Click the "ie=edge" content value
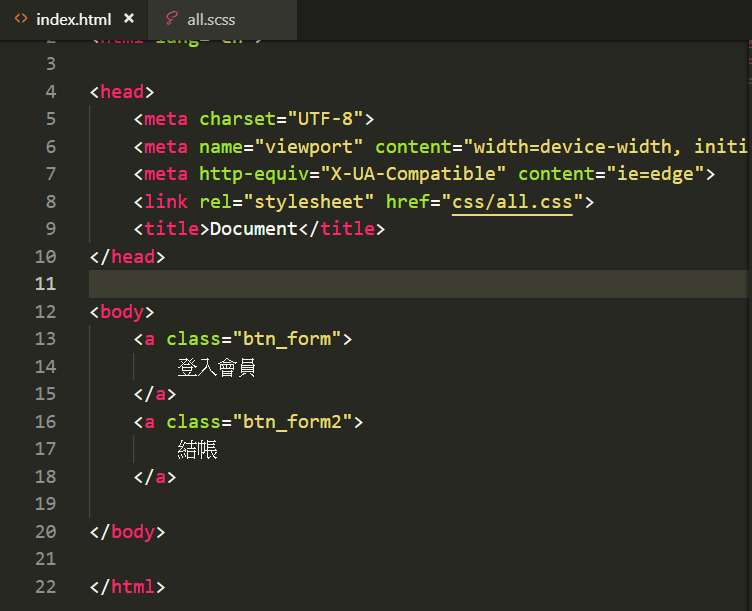This screenshot has width=752, height=611. pyautogui.click(x=655, y=174)
